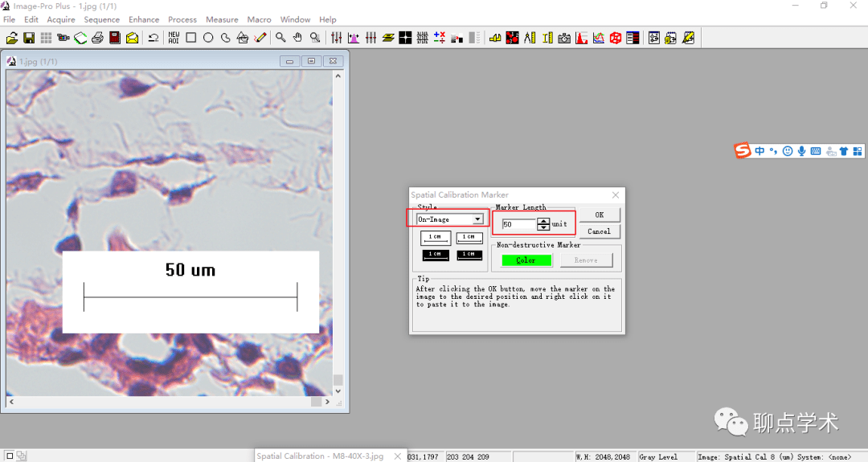Click the 50 um scale marker on image
This screenshot has width=868, height=462.
pyautogui.click(x=190, y=292)
